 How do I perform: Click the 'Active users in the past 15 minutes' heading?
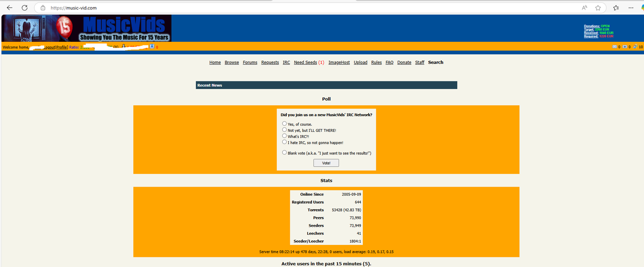(326, 263)
